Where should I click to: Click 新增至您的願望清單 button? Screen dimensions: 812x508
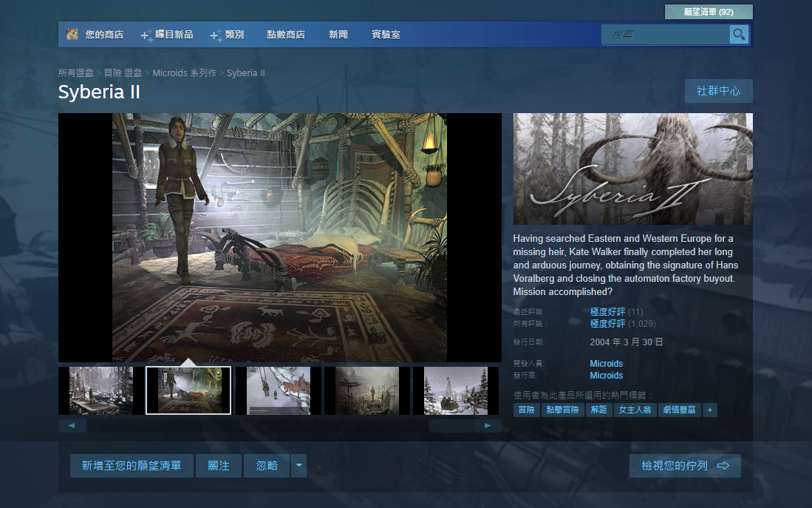tap(132, 466)
